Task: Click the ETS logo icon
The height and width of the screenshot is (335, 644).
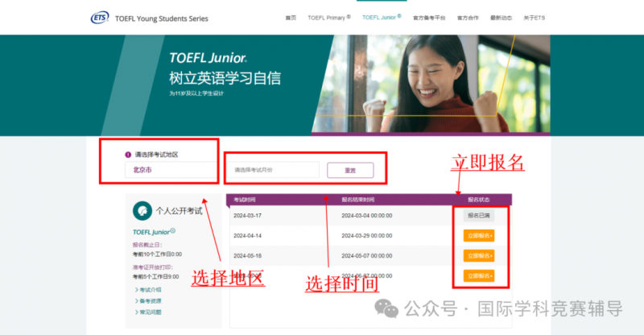Action: pos(100,18)
